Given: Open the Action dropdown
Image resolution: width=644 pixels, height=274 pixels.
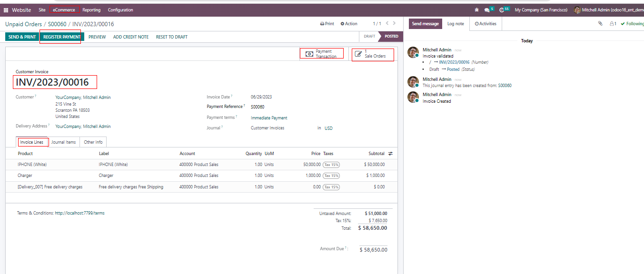Looking at the screenshot, I should pyautogui.click(x=349, y=24).
